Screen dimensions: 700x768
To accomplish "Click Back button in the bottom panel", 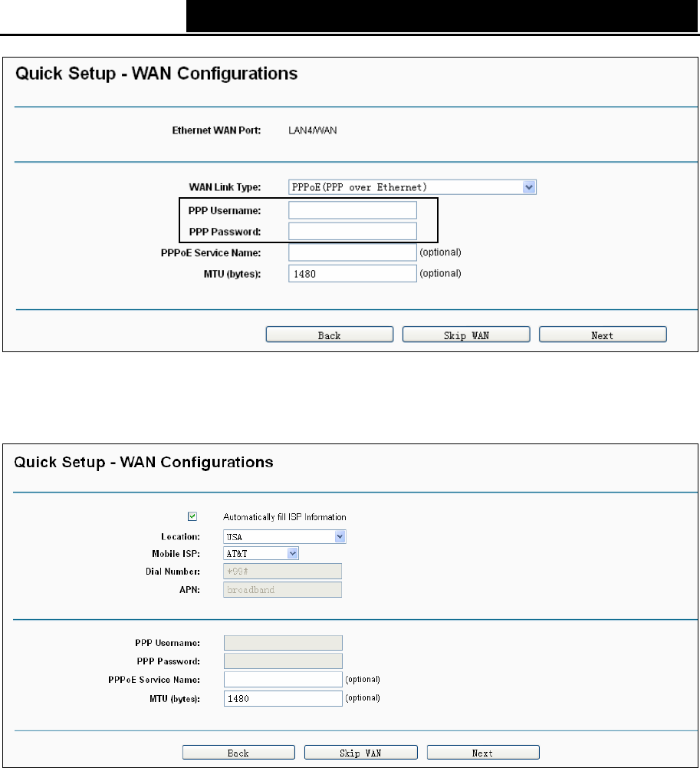I will click(x=239, y=753).
